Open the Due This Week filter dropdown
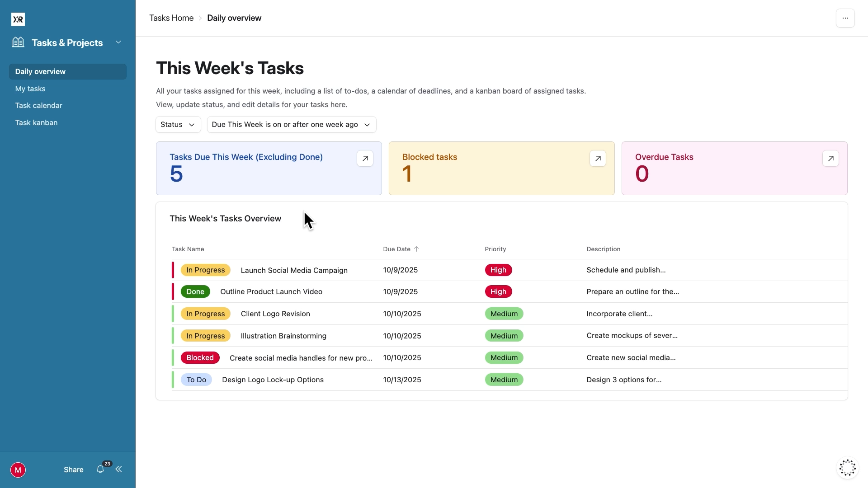The image size is (868, 488). (291, 124)
